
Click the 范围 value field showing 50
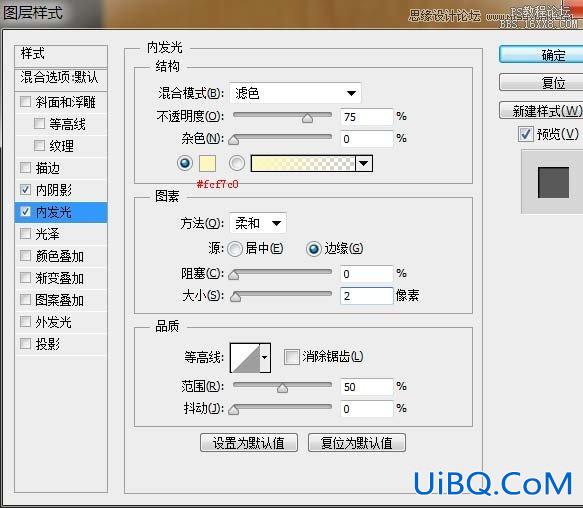click(367, 387)
